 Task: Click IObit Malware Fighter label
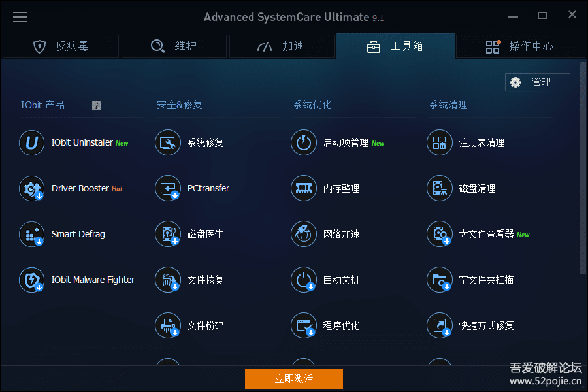[93, 280]
